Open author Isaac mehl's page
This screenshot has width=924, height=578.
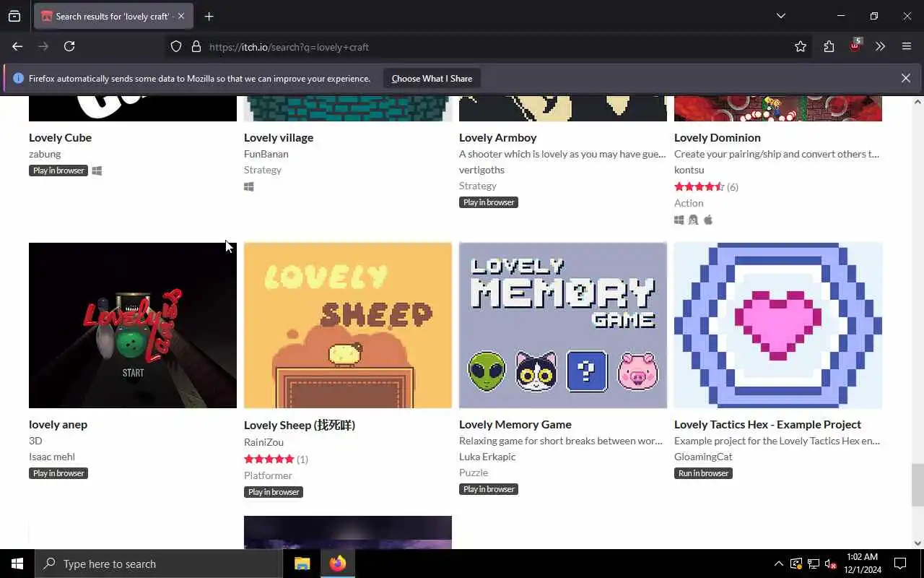click(52, 457)
